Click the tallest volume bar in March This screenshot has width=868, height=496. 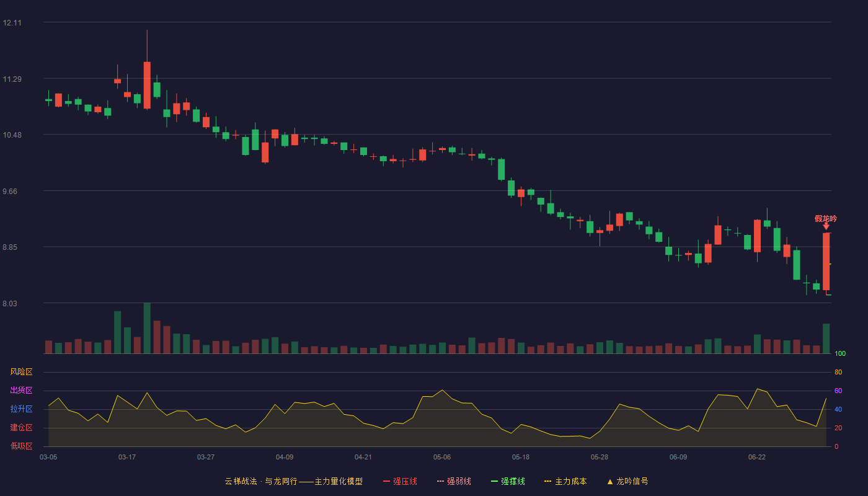[x=147, y=328]
